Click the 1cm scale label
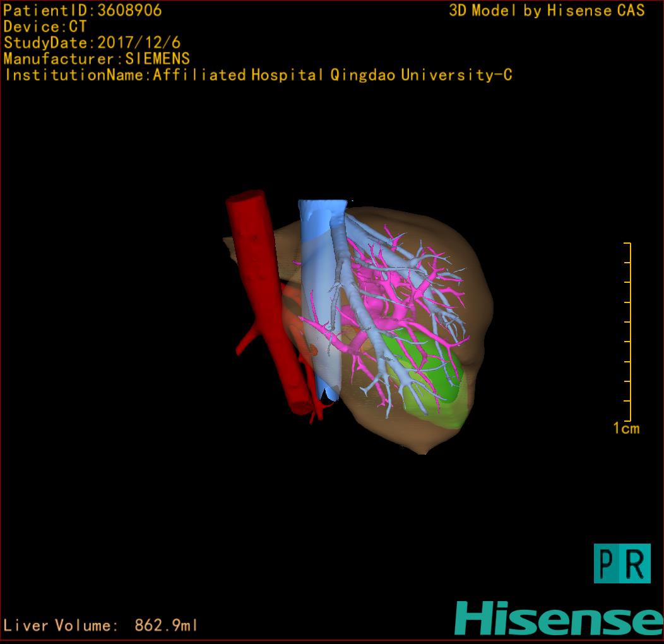 pos(626,428)
